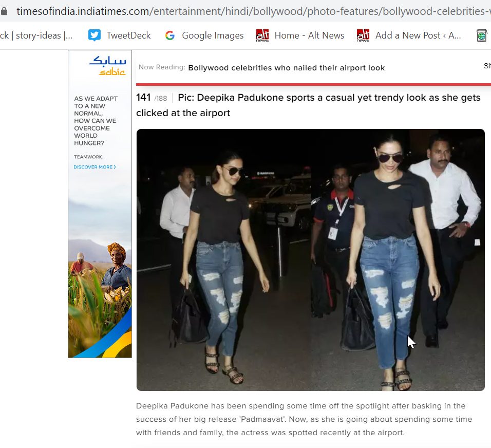
Task: Open the TweetDeck bookmark
Action: click(x=119, y=35)
